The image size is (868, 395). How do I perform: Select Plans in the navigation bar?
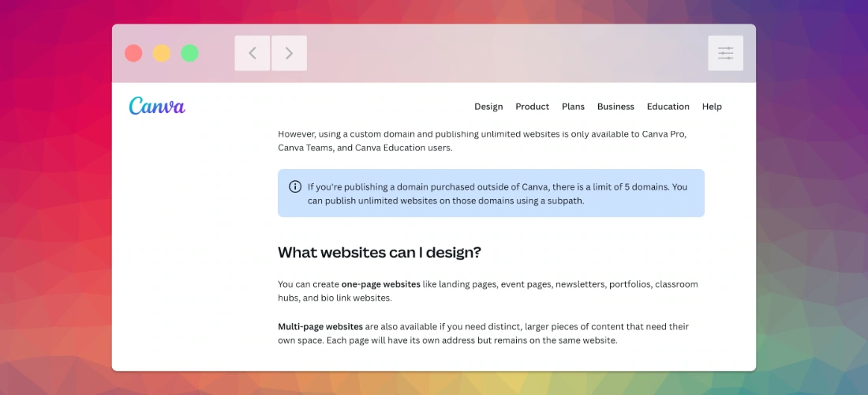(573, 107)
